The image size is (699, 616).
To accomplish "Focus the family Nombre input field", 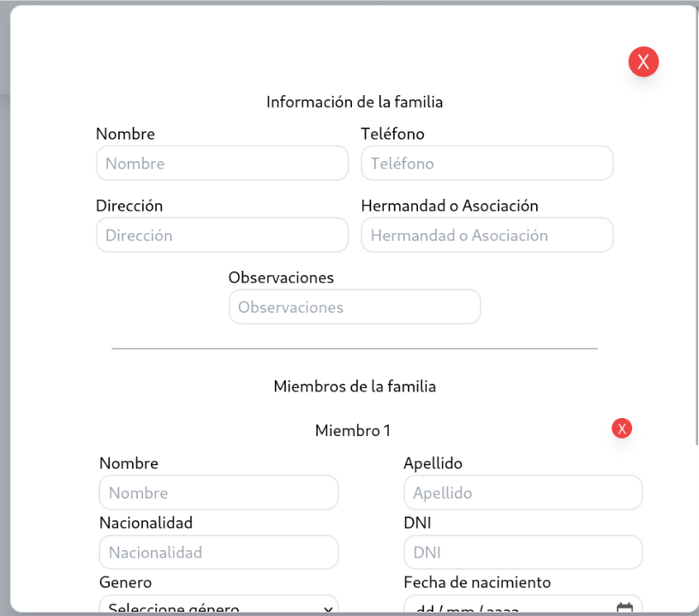I will [223, 163].
